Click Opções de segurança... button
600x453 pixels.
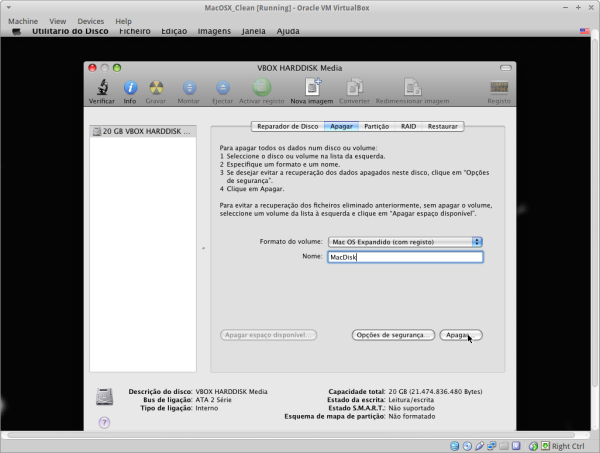[x=393, y=335]
